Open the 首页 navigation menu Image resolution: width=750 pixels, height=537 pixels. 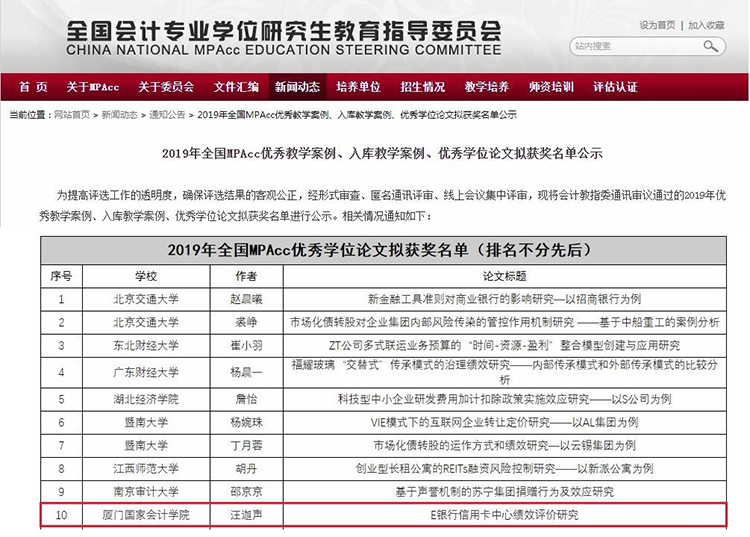pyautogui.click(x=32, y=87)
